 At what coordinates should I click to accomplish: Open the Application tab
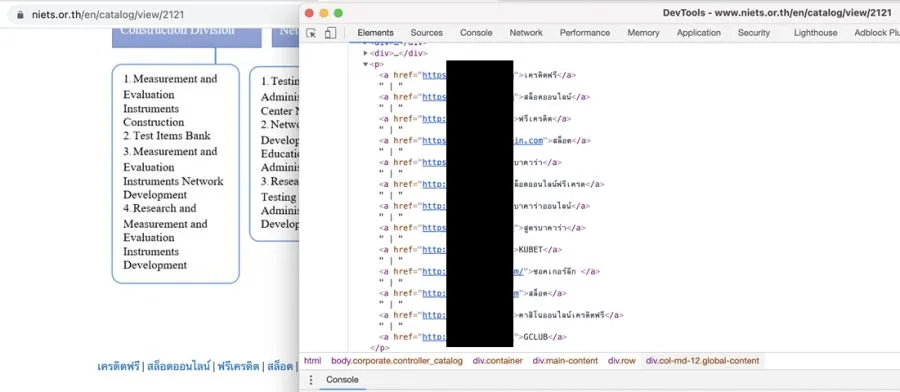699,33
